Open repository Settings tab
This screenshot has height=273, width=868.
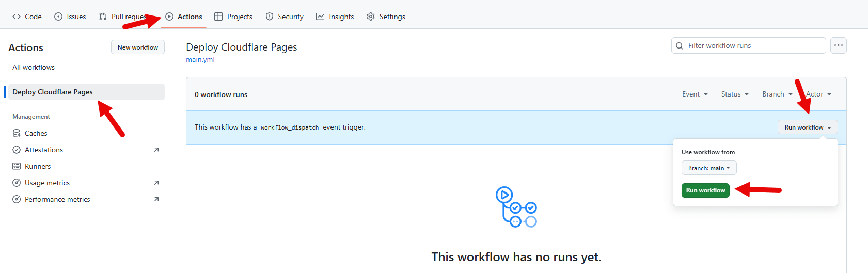point(386,17)
